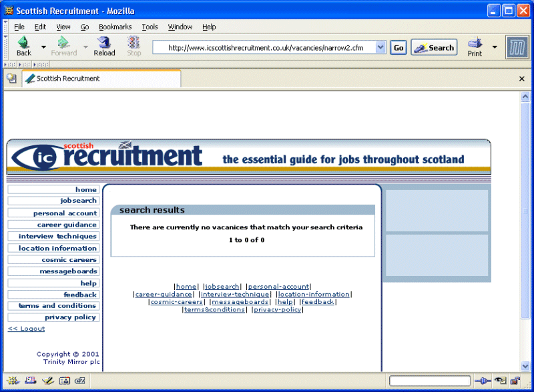Click the new tab icon beside tab strip
This screenshot has width=534, height=392.
click(x=11, y=79)
